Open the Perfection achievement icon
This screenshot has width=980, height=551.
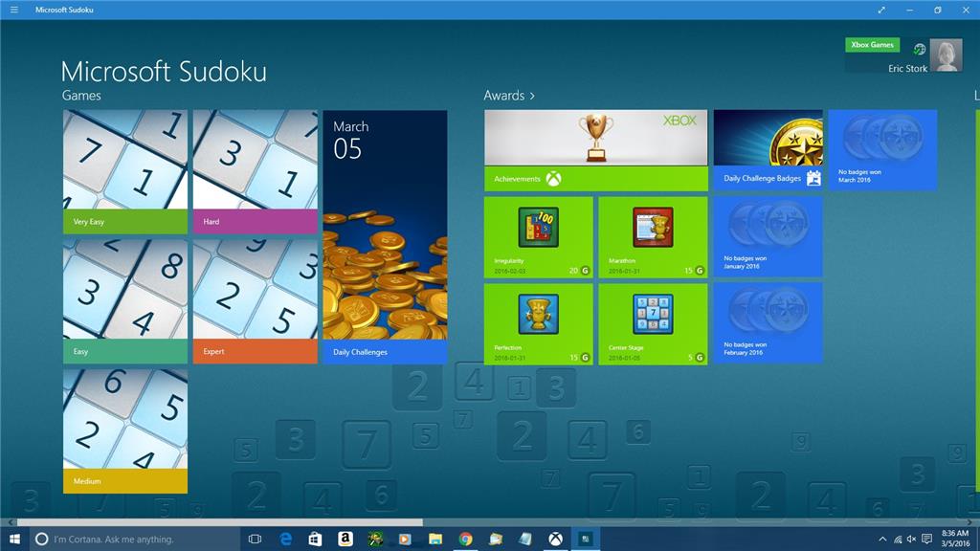[538, 314]
